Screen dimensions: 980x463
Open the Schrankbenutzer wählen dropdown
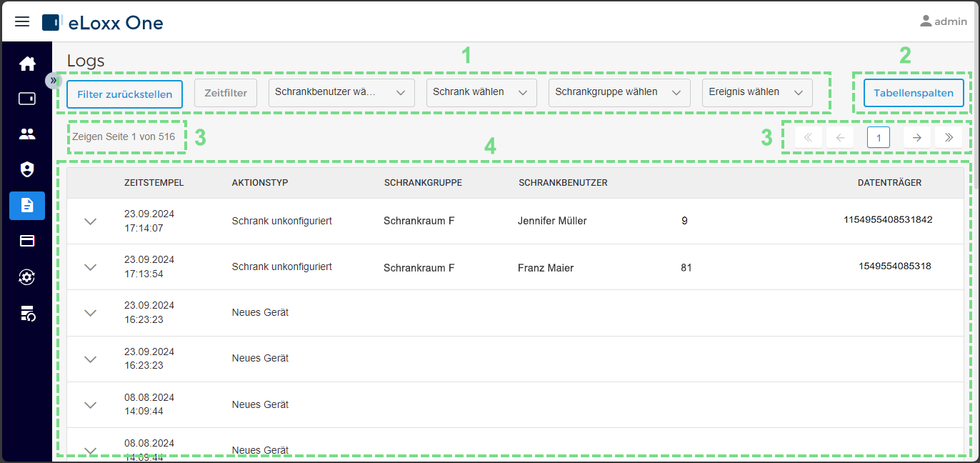pyautogui.click(x=341, y=93)
